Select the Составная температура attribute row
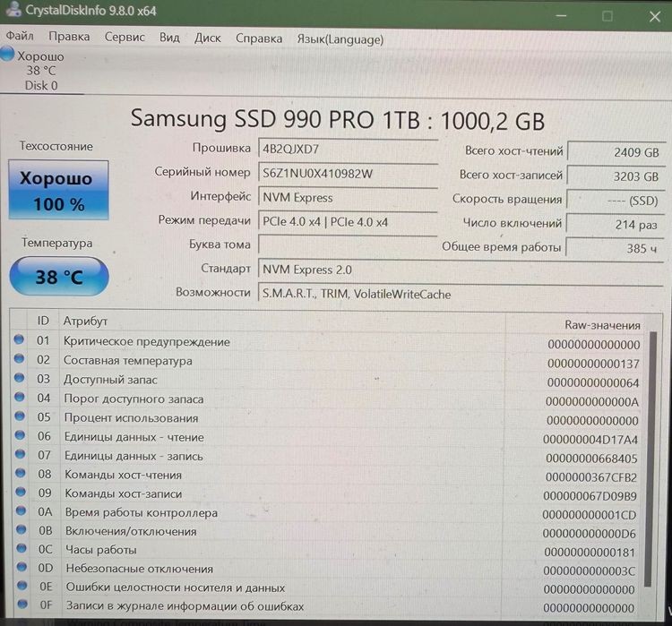 tap(328, 362)
